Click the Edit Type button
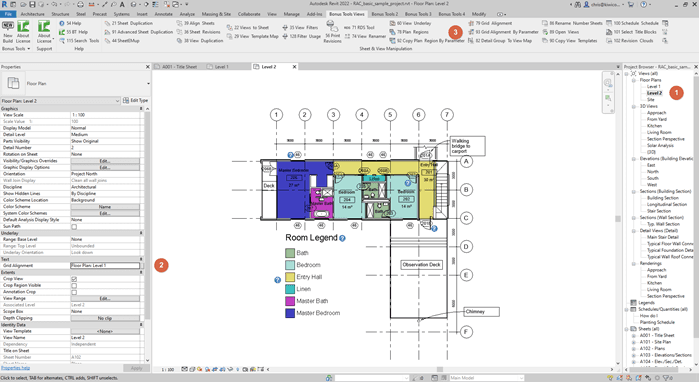Image resolution: width=700 pixels, height=383 pixels. tap(135, 101)
